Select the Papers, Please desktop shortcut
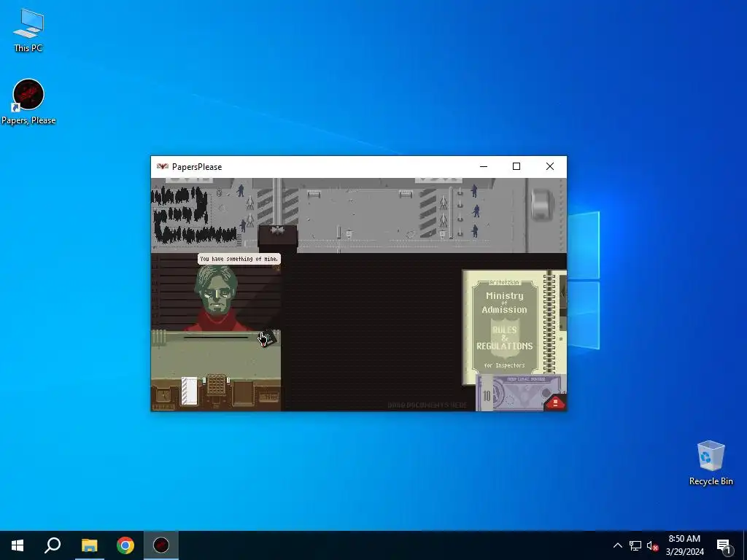The height and width of the screenshot is (560, 747). tap(28, 102)
